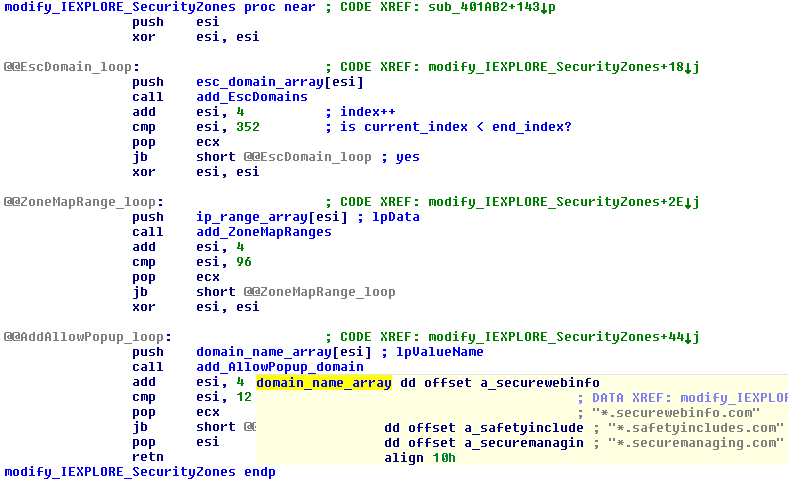Click ip_range_array[esi] operand
The width and height of the screenshot is (793, 488).
pyautogui.click(x=272, y=217)
